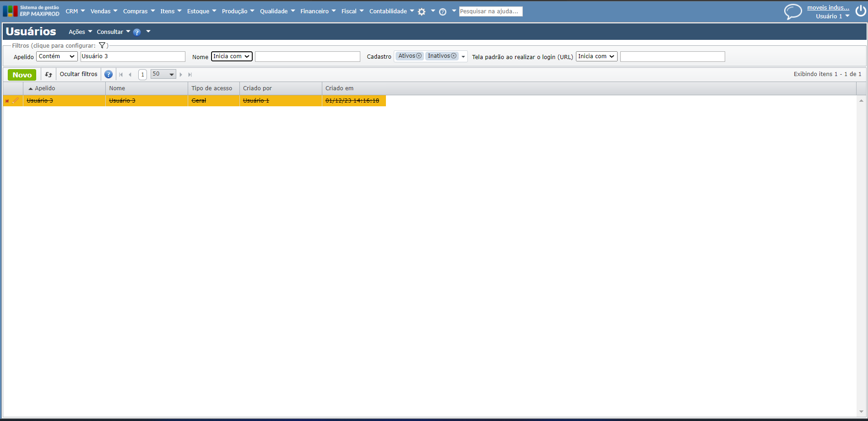
Task: Open the Ações dropdown menu
Action: point(81,32)
